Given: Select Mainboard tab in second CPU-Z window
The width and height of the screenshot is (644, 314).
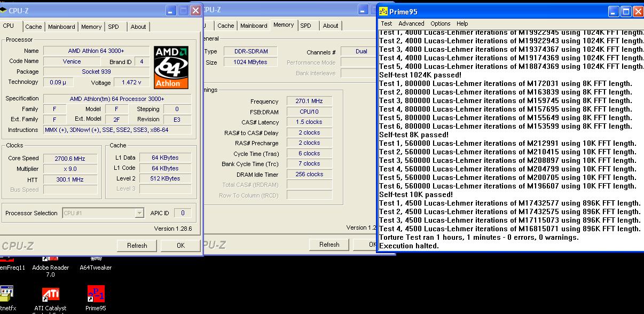Looking at the screenshot, I should pos(254,26).
